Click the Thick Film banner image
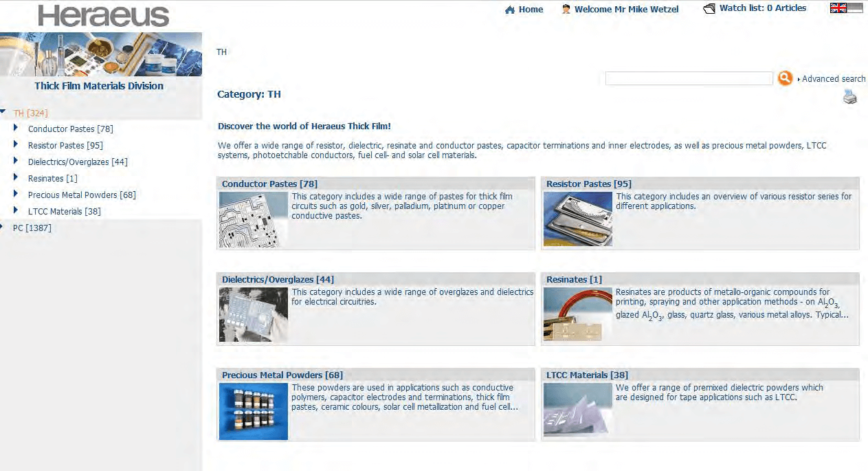868x471 pixels. point(101,54)
